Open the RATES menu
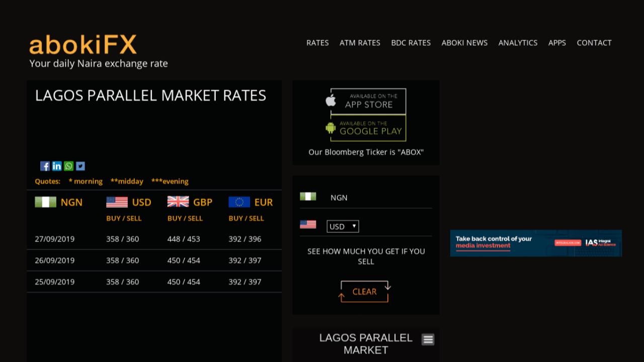Screen dimensions: 644x362 click(317, 43)
